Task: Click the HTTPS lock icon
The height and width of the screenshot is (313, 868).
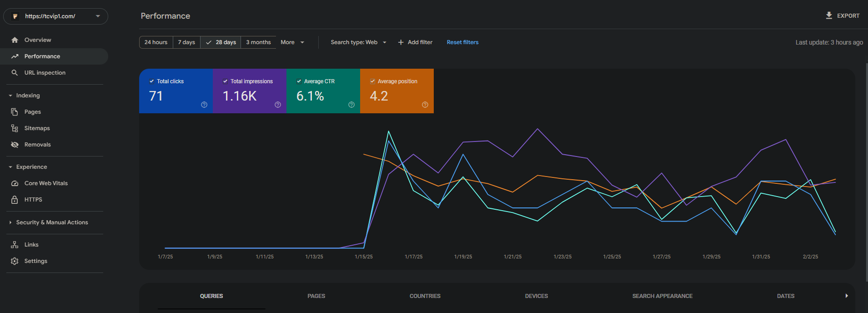Action: tap(15, 200)
